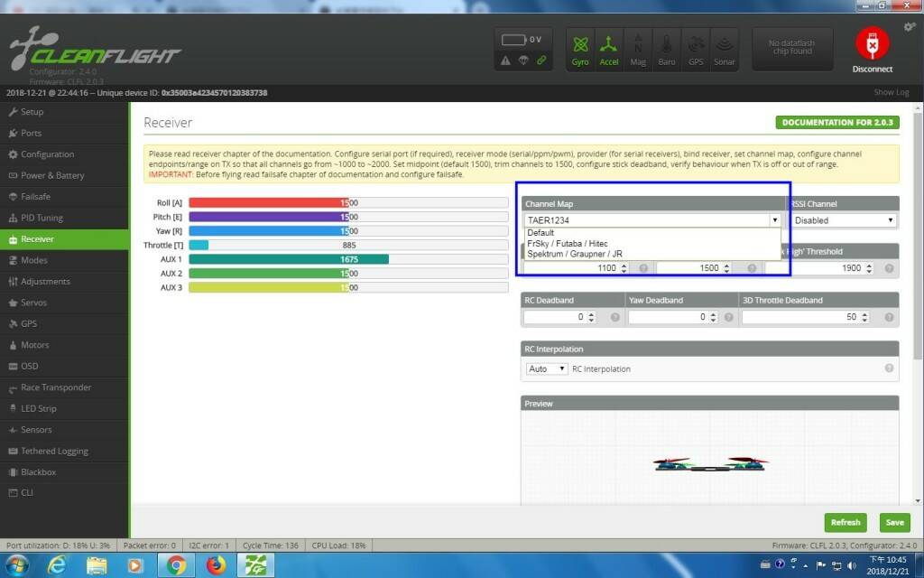Click the quadcopter model preview
The image size is (924, 578).
(709, 463)
